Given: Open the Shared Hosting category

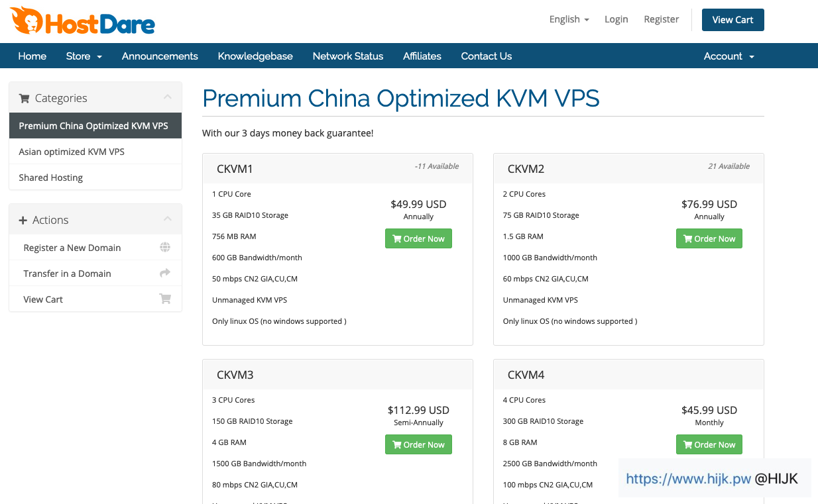Looking at the screenshot, I should coord(51,177).
